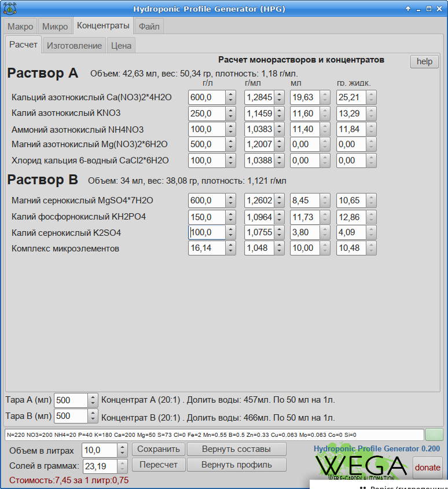The width and height of the screenshot is (448, 489).
Task: Click Концентрат B (20:1) instruction text
Action: [218, 418]
